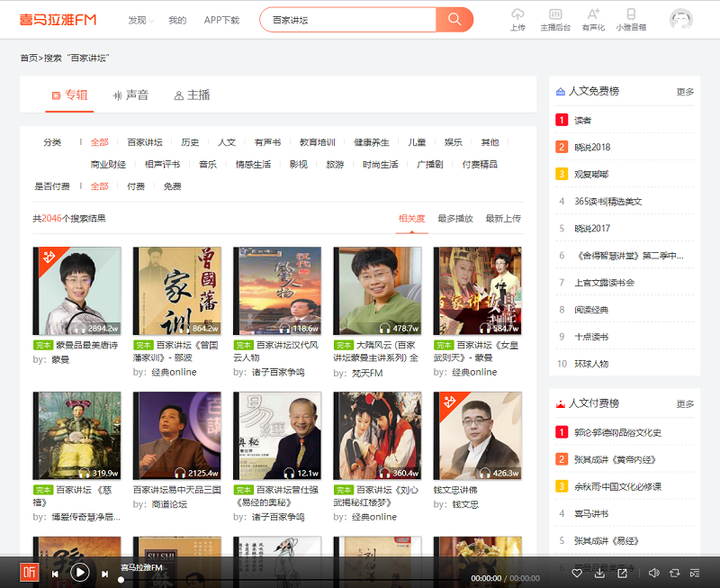This screenshot has height=588, width=720.
Task: Switch to the 专辑 tab
Action: (69, 95)
